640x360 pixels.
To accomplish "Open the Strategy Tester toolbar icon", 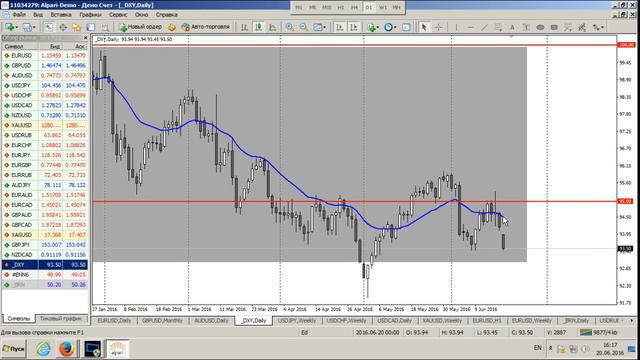I will click(105, 27).
